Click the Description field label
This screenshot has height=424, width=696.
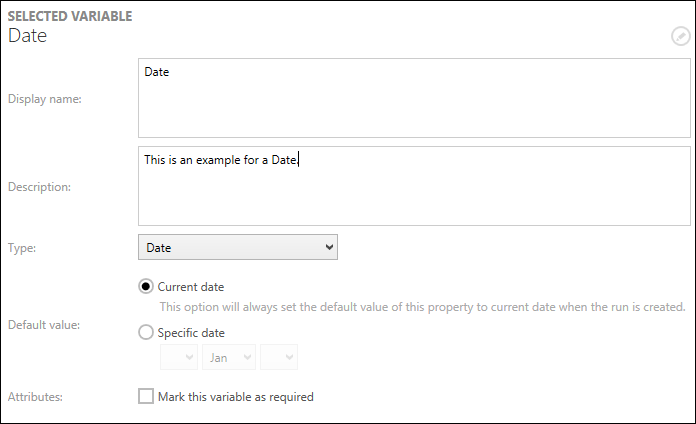click(39, 186)
